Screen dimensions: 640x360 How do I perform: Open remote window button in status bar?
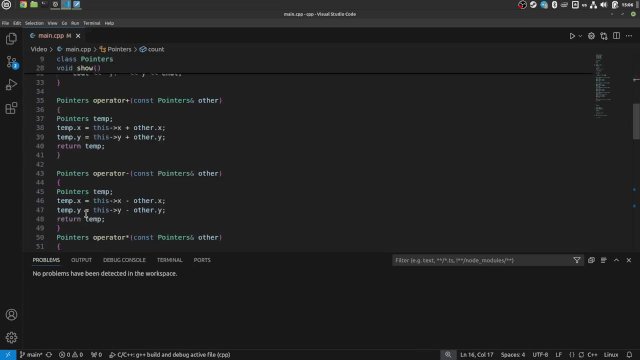point(8,355)
